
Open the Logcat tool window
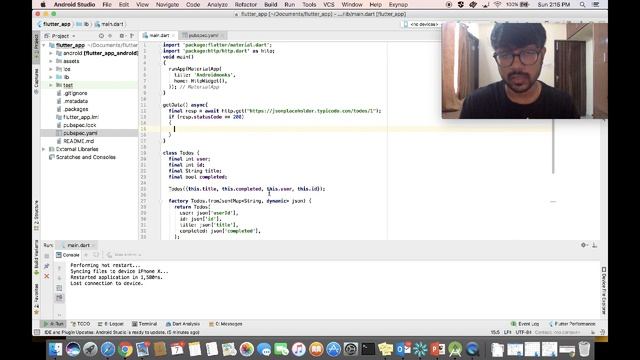pos(110,324)
